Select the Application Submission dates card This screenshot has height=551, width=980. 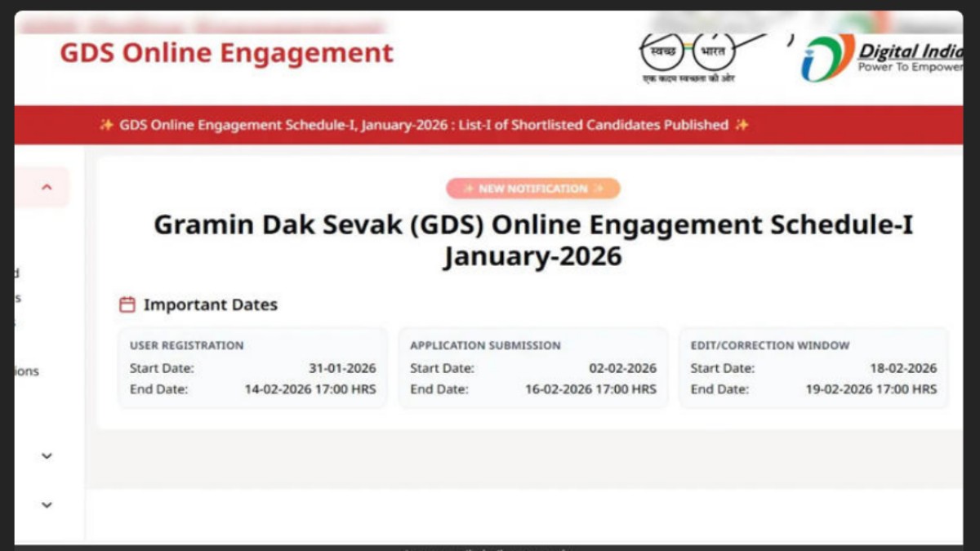click(x=532, y=367)
